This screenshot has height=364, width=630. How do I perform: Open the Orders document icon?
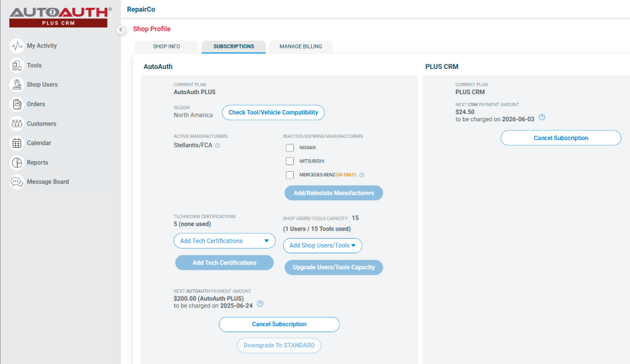pos(17,104)
